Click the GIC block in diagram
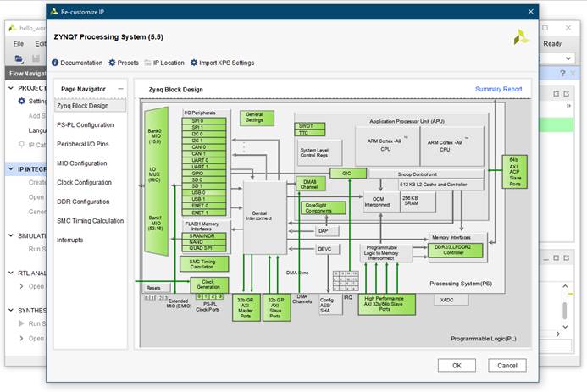This screenshot has height=392, width=587. [347, 173]
